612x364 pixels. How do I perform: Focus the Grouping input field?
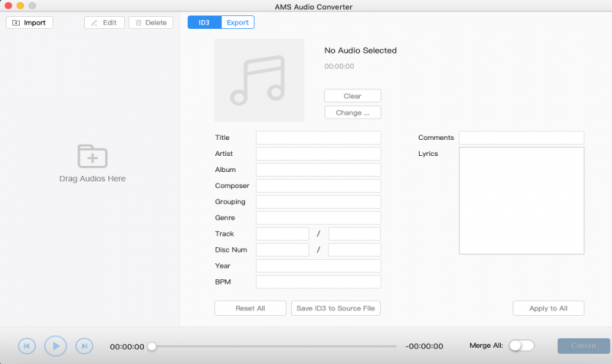[x=318, y=202]
